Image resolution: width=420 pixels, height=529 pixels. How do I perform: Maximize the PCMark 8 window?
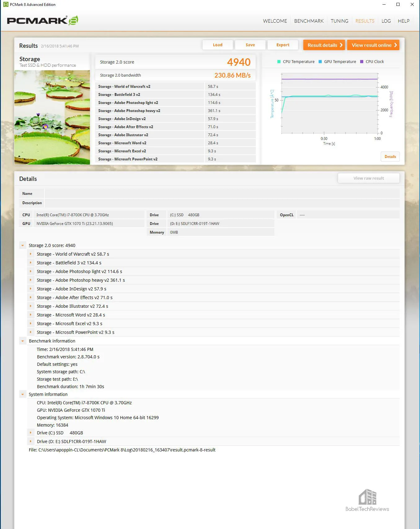pos(398,4)
